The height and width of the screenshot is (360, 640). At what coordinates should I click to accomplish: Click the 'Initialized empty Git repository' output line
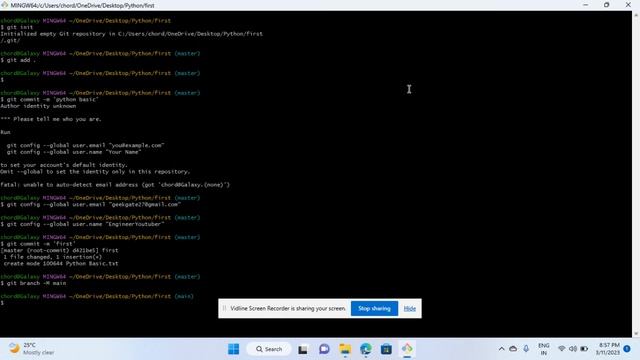pyautogui.click(x=131, y=34)
